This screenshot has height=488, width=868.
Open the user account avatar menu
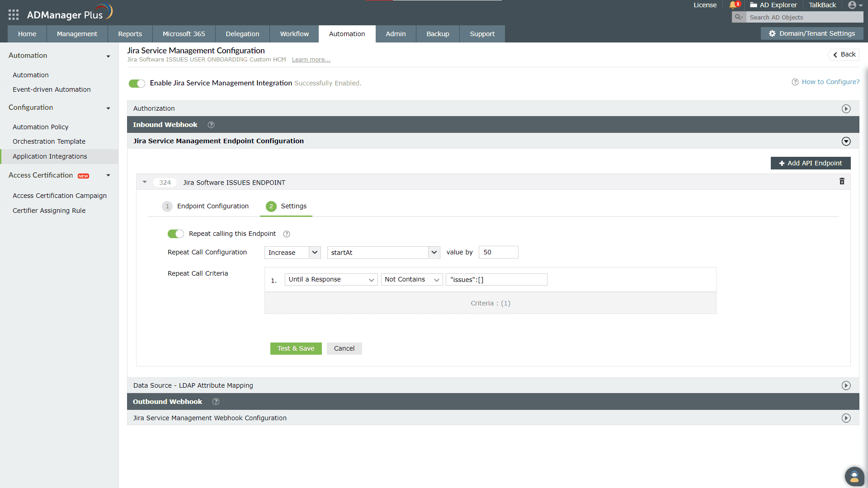click(855, 5)
